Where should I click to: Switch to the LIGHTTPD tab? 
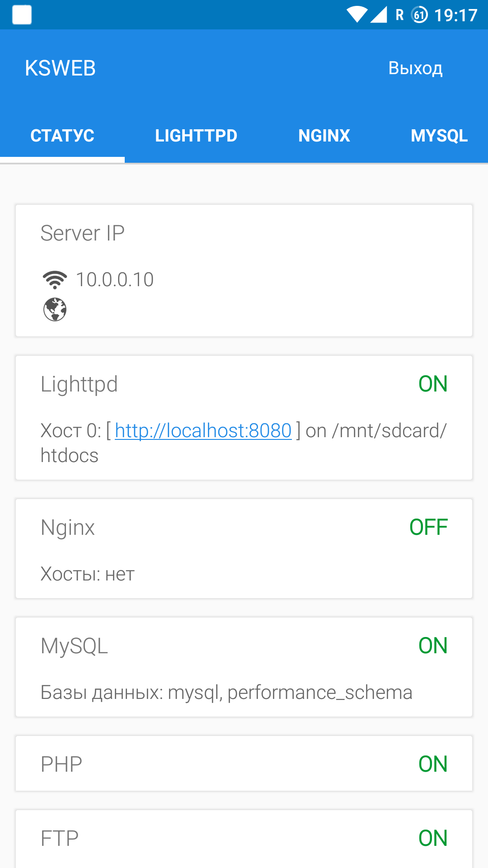pyautogui.click(x=196, y=136)
